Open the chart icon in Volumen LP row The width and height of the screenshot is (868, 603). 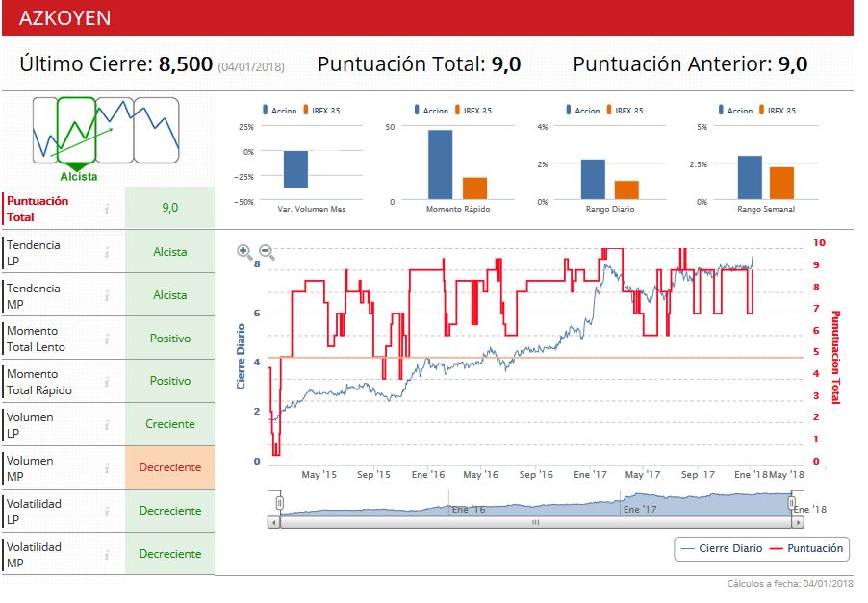(107, 425)
